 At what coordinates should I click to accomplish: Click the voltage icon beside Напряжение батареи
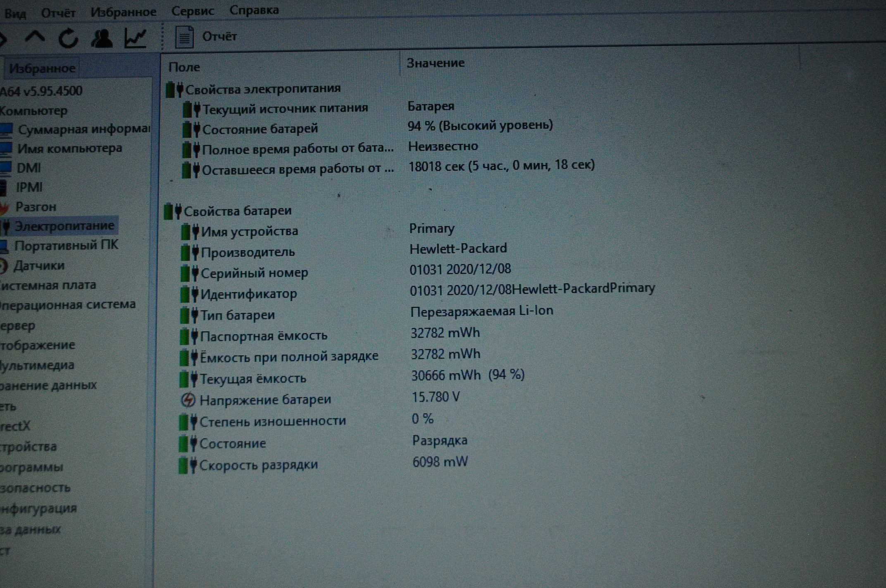(188, 400)
